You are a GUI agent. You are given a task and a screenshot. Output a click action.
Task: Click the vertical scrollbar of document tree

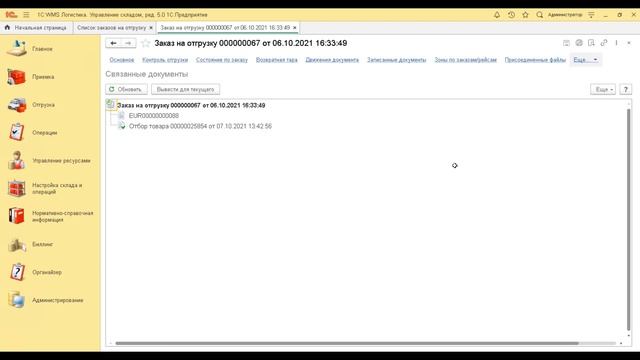pyautogui.click(x=629, y=219)
